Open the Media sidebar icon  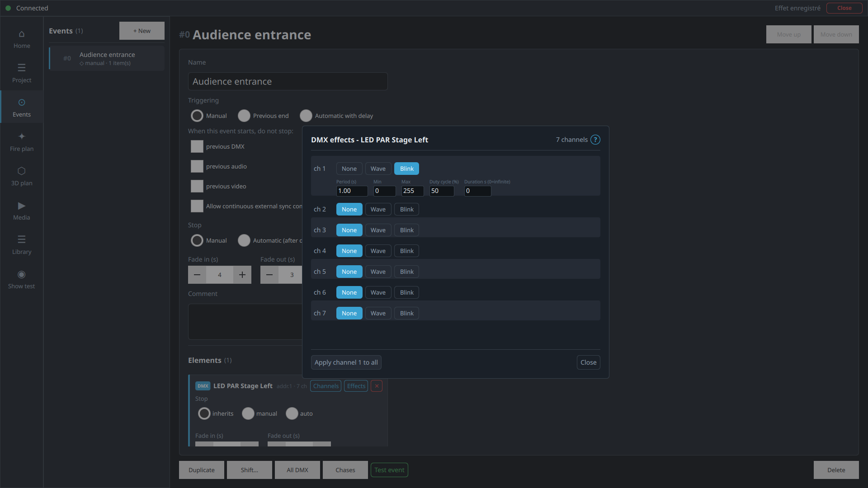[22, 211]
